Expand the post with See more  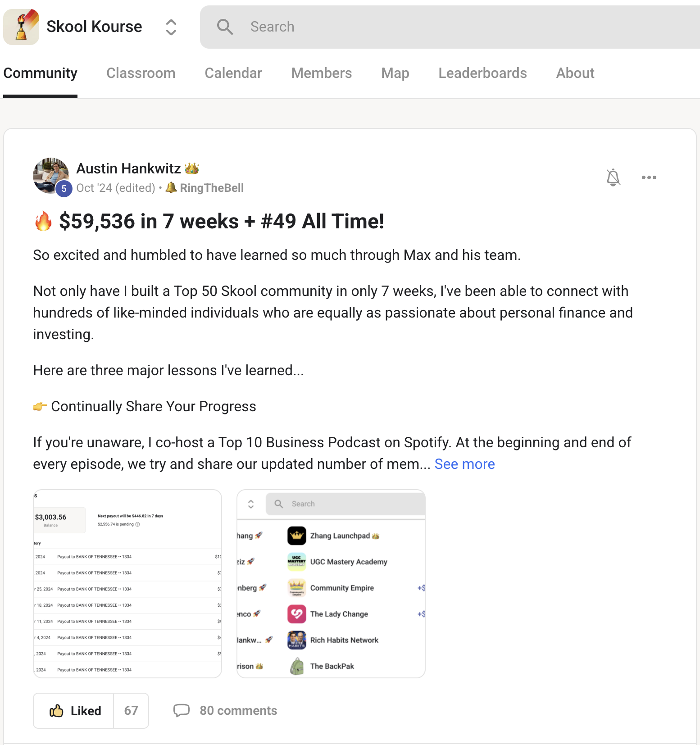(464, 464)
